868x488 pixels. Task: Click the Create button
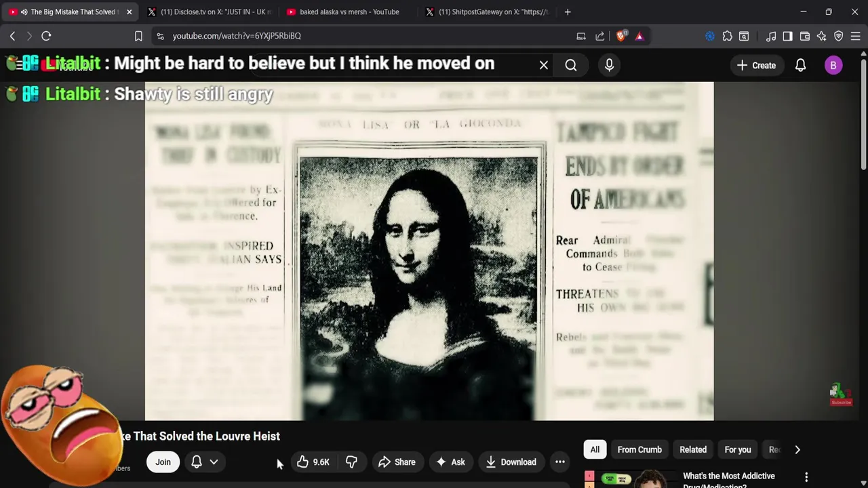(756, 65)
